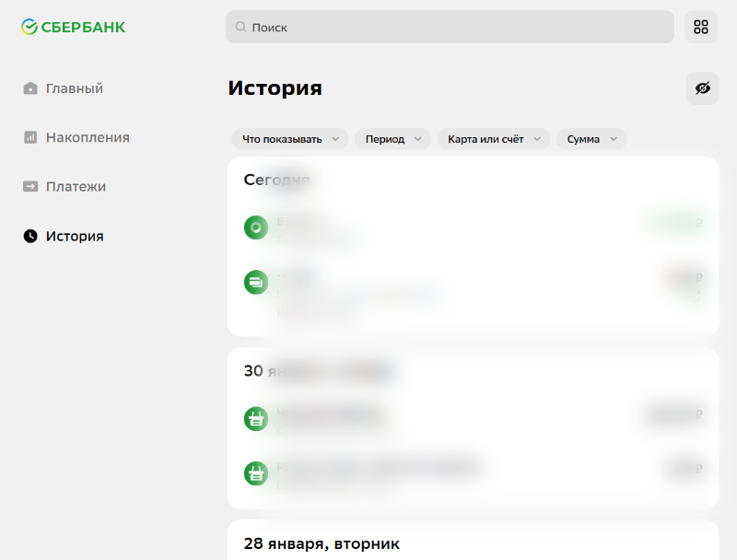
Task: Click the magnifier icon in search bar
Action: (240, 28)
